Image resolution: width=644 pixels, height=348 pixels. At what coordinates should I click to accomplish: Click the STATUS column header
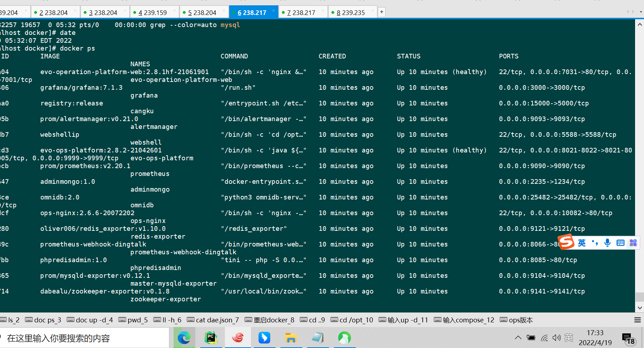point(409,56)
